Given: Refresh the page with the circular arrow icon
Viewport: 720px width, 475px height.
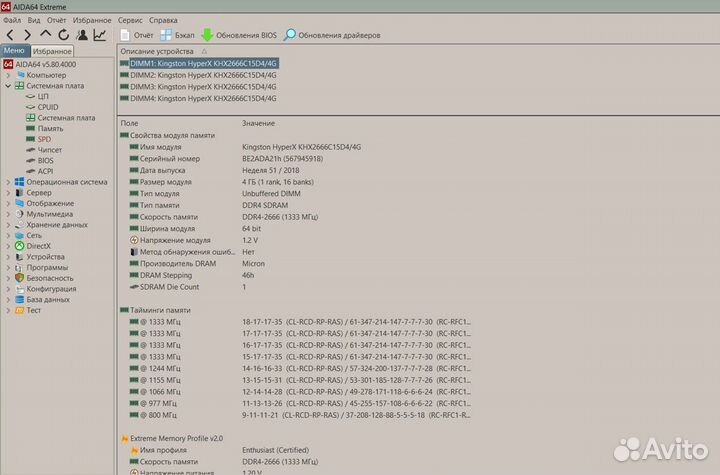Looking at the screenshot, I should pos(63,35).
